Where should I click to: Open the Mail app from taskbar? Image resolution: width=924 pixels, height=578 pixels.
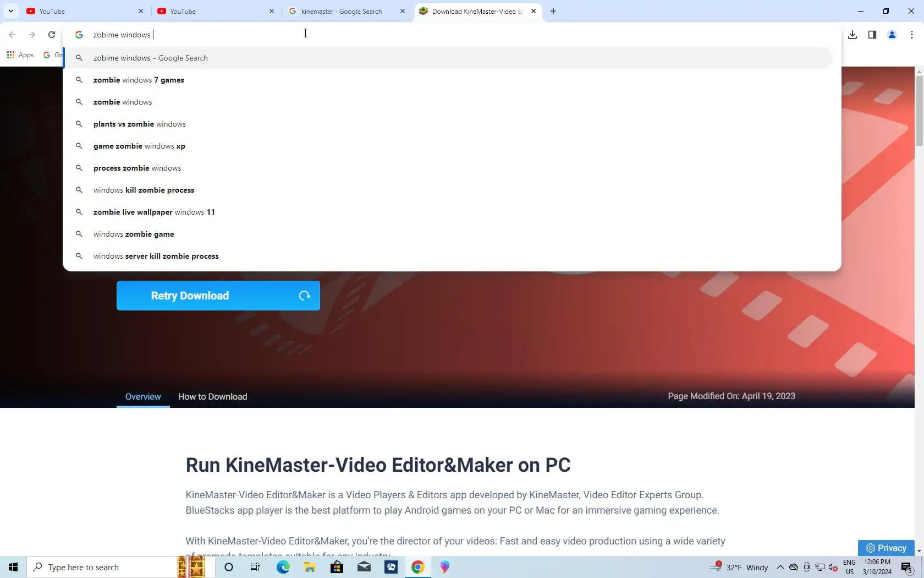364,567
